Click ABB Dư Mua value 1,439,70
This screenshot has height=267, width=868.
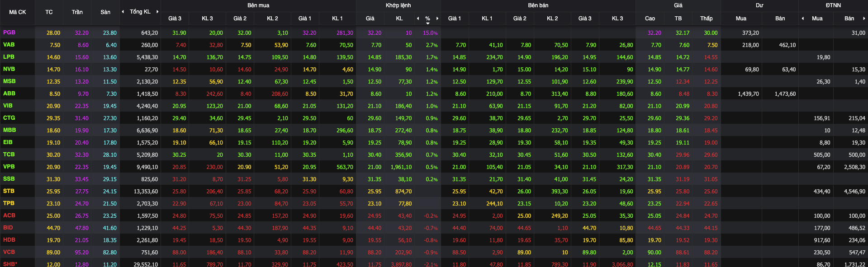tap(748, 94)
